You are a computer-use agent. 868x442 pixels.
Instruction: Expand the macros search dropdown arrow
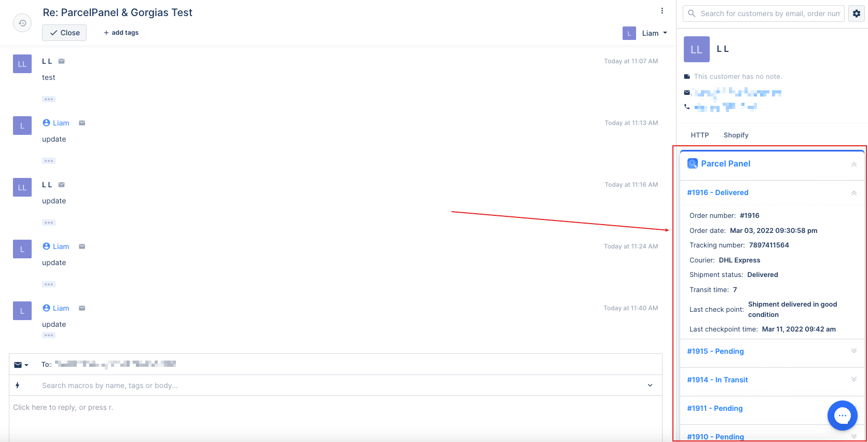click(x=650, y=385)
